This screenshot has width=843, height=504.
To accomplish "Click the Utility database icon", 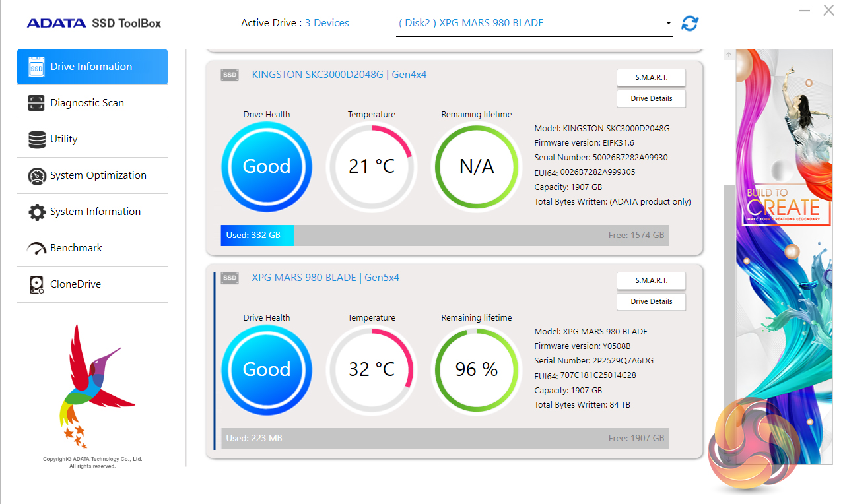I will point(37,139).
